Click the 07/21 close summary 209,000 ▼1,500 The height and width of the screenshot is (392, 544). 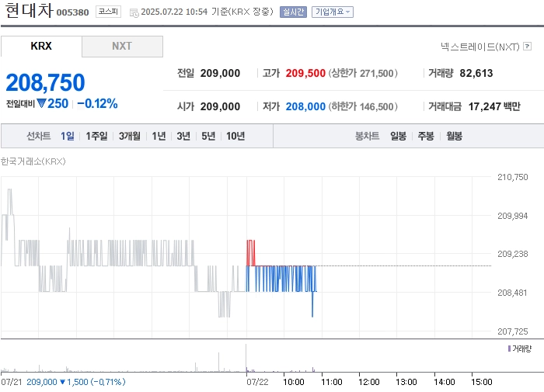(x=76, y=382)
